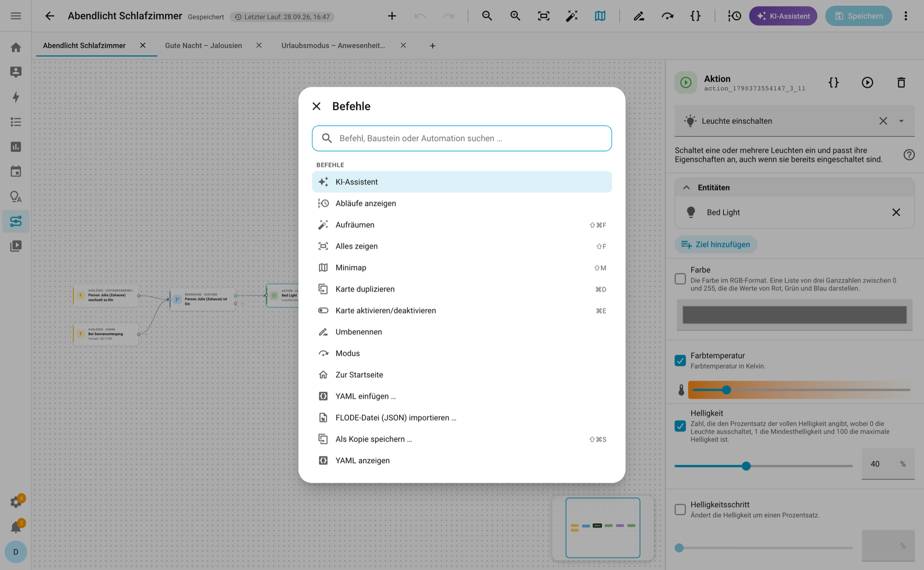This screenshot has width=924, height=570.
Task: Switch to Urlaubsmodus – Anwesenheit tab
Action: tap(333, 45)
